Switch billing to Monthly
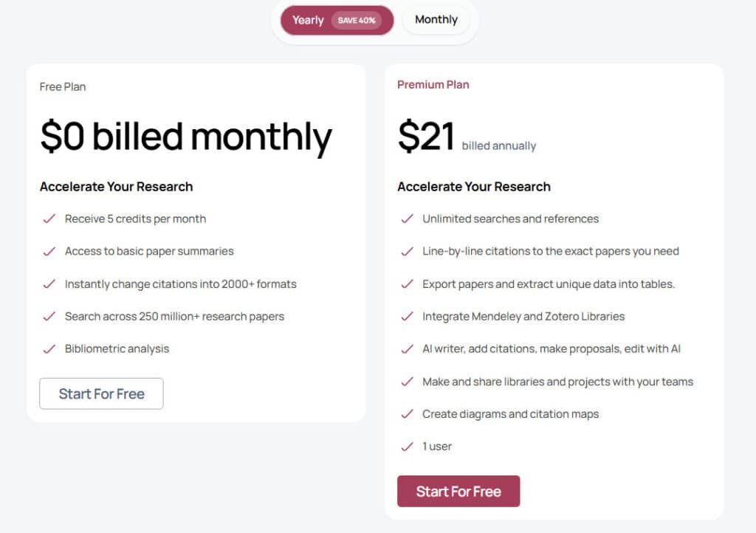 436,20
